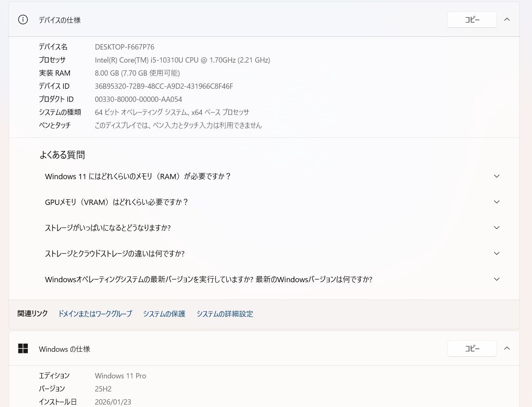Click the デバイス ID label
Viewport: 532px width, 407px height.
54,86
